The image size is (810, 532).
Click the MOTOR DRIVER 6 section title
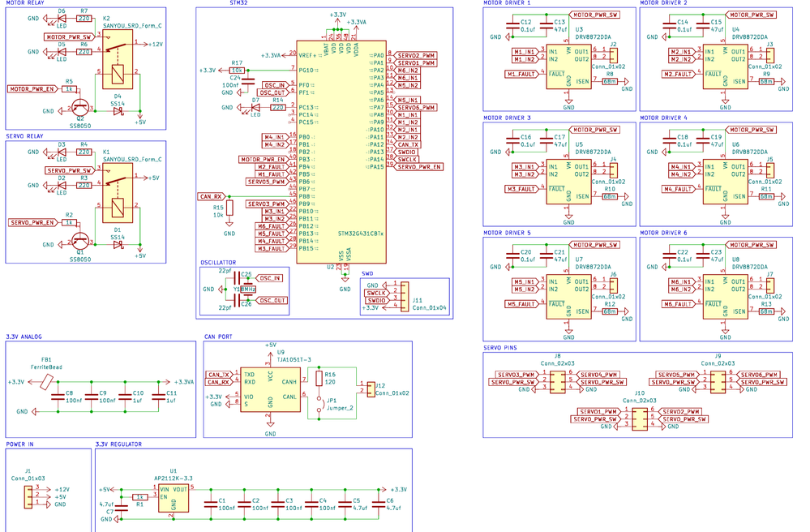pos(664,233)
